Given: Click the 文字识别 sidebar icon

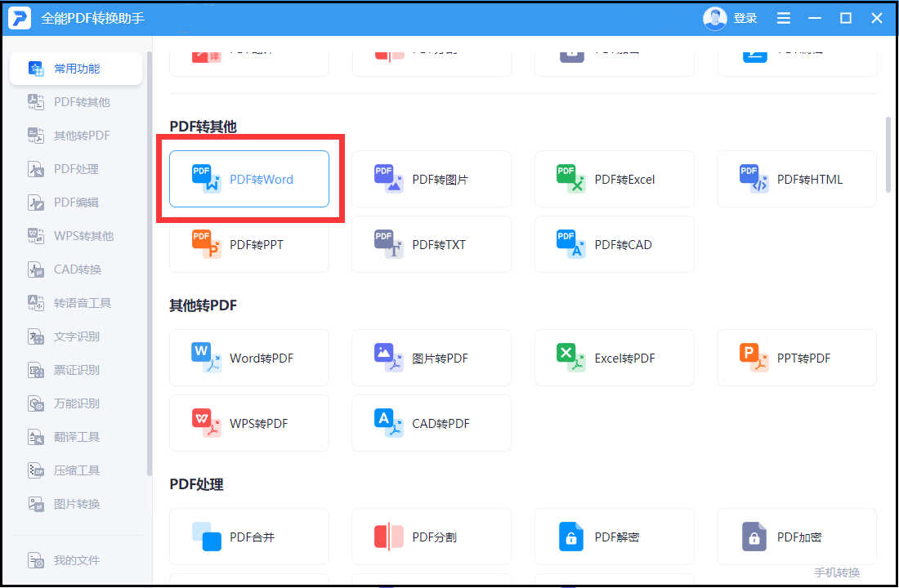Looking at the screenshot, I should [36, 336].
